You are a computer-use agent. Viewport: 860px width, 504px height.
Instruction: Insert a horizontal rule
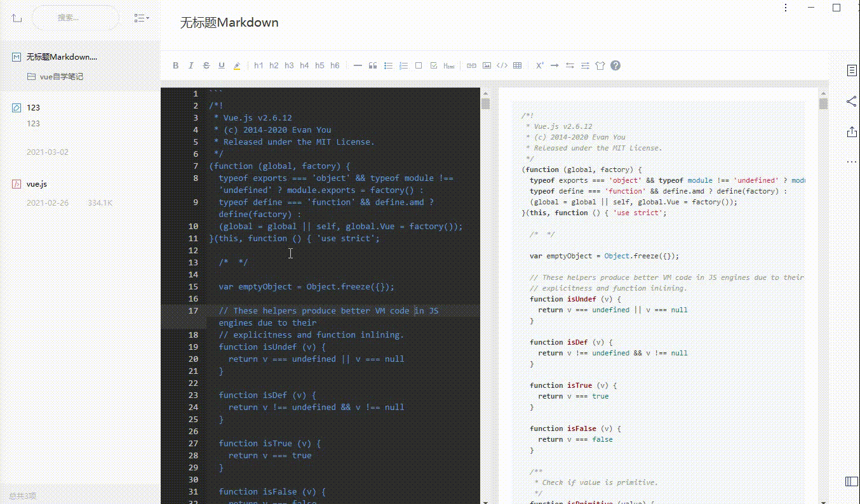358,65
